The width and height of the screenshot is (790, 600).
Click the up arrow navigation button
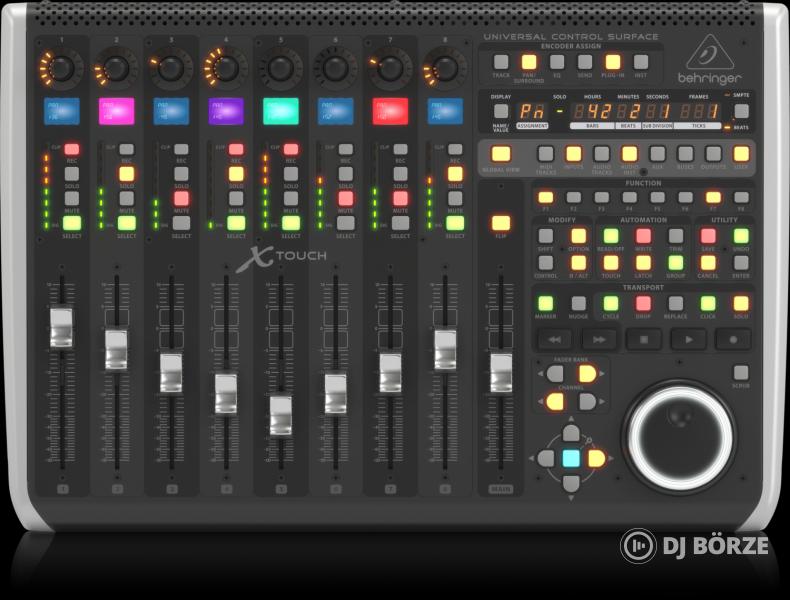pos(571,433)
